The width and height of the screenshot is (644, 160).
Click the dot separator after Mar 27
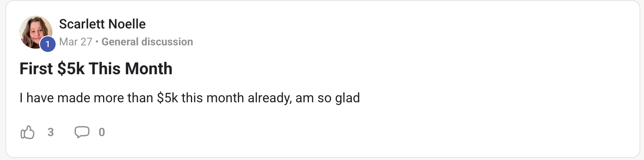coord(97,42)
